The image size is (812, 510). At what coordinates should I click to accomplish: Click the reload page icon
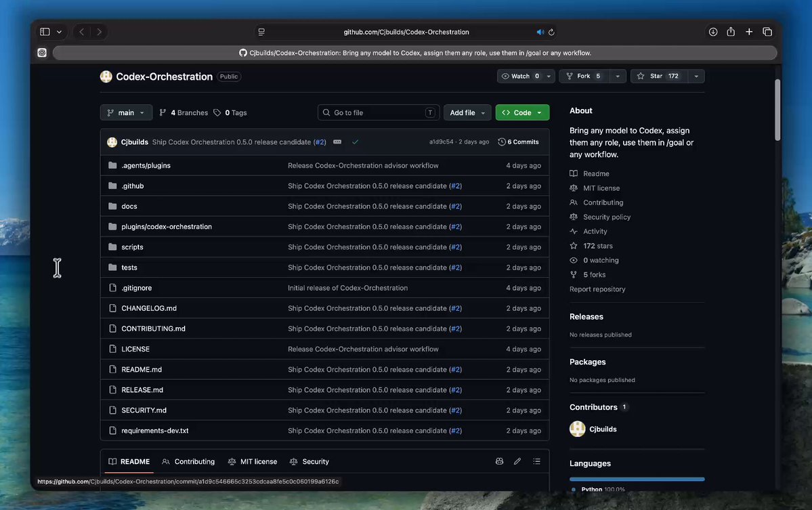pyautogui.click(x=551, y=32)
